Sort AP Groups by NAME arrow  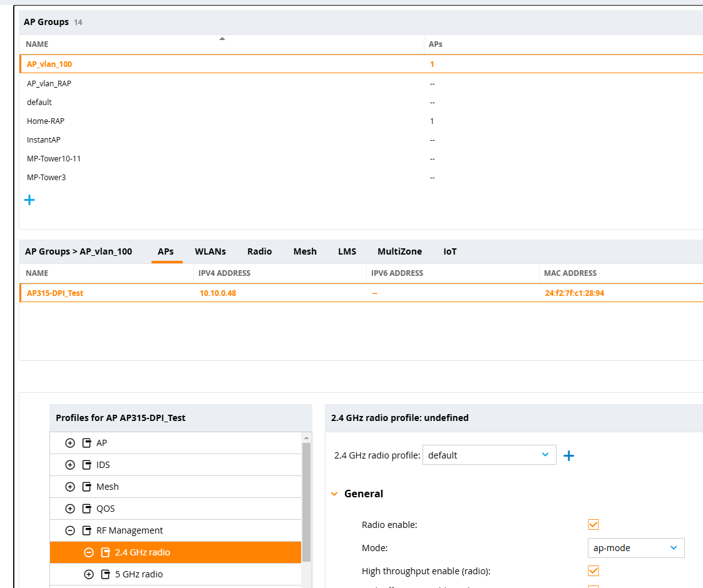[222, 39]
